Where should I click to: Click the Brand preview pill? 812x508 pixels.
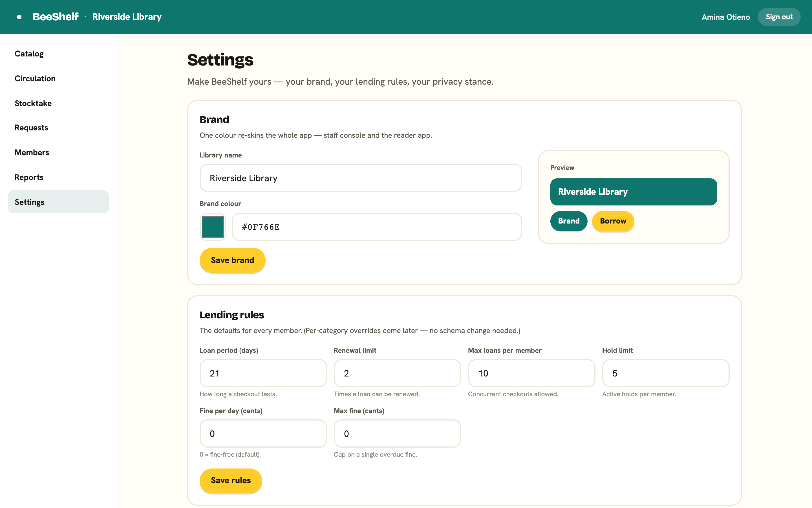(569, 221)
